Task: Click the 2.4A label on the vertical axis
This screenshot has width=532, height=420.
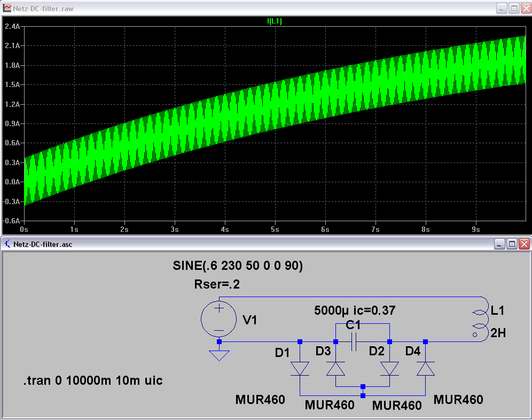Action: (x=12, y=26)
